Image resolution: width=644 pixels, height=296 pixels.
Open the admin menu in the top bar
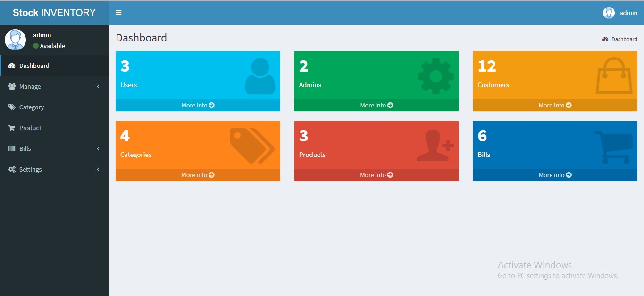coord(619,13)
